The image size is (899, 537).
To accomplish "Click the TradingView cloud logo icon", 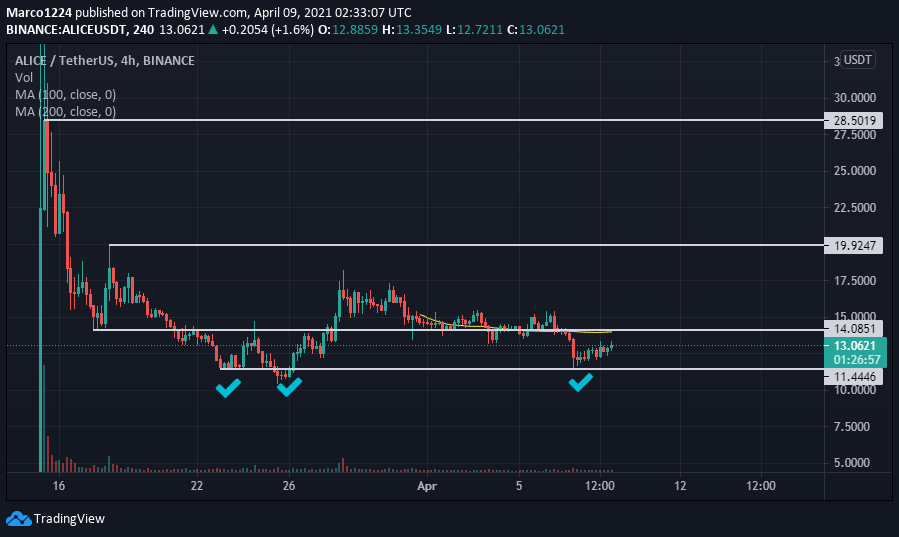I will pyautogui.click(x=18, y=519).
